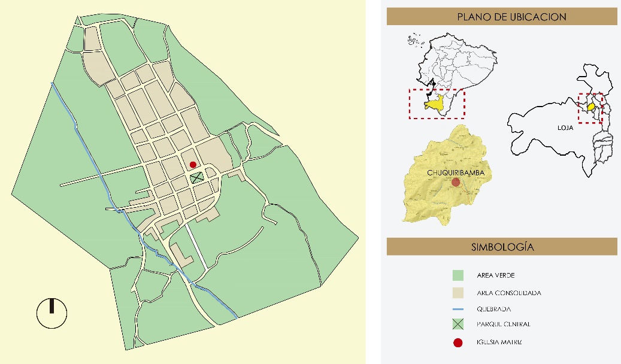Image resolution: width=621 pixels, height=364 pixels.
Task: Click the north arrow compass symbol
Action: click(x=52, y=312)
